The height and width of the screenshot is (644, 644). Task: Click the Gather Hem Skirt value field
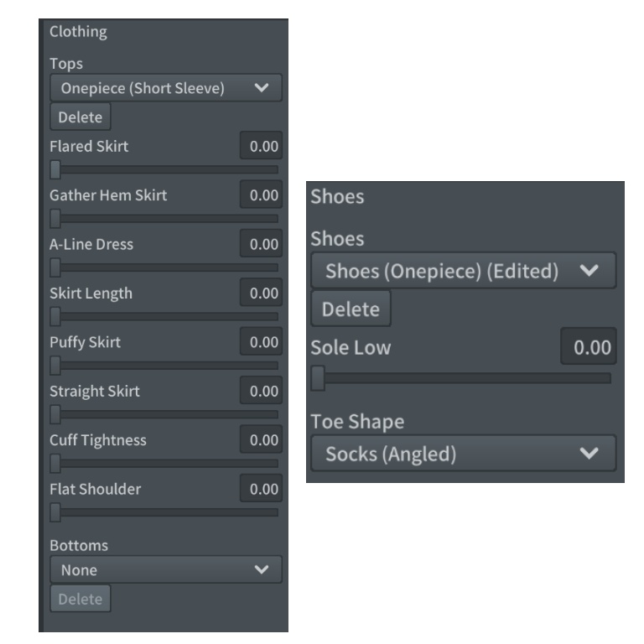coord(261,195)
